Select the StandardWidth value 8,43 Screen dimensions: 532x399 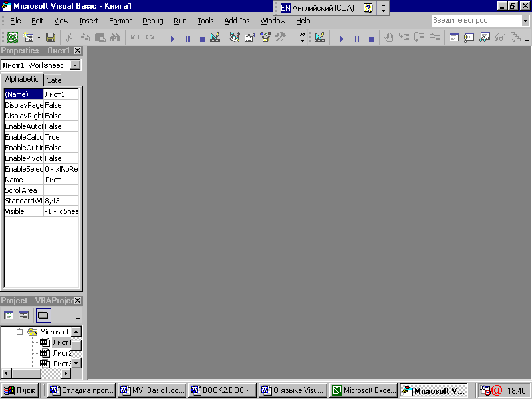(x=61, y=201)
